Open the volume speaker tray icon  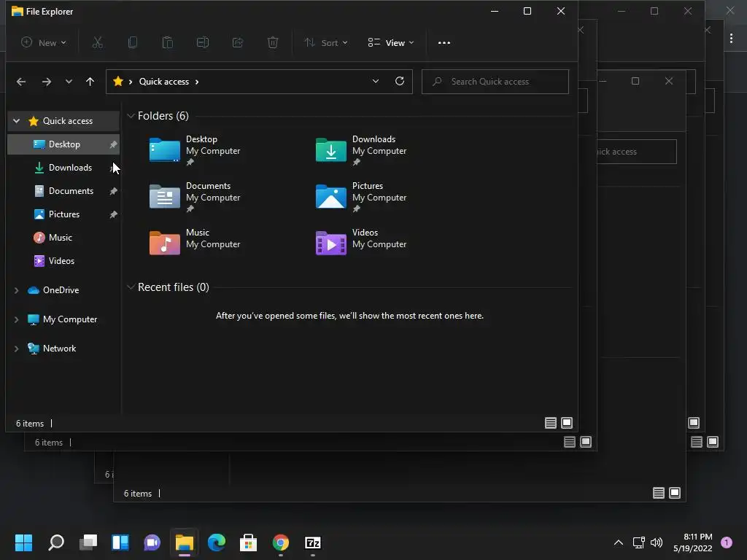(x=657, y=542)
